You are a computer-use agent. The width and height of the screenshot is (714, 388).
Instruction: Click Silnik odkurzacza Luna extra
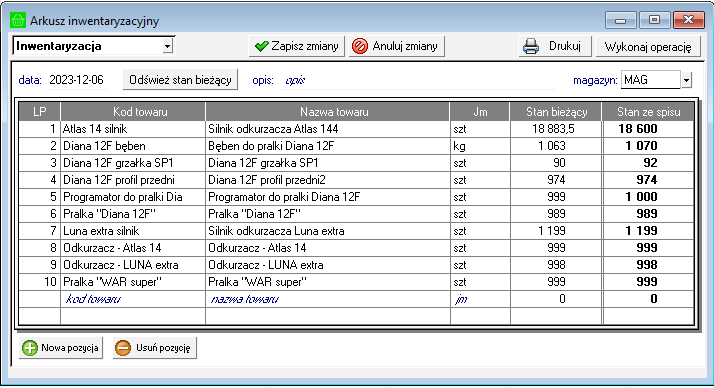(328, 231)
